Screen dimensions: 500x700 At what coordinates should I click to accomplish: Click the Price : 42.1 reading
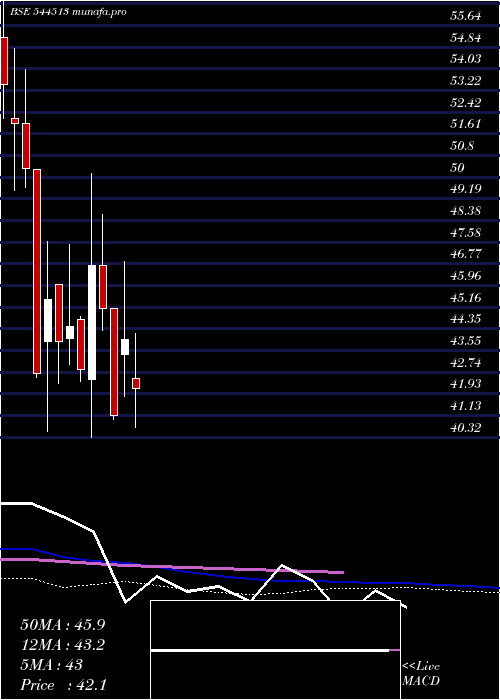click(63, 685)
